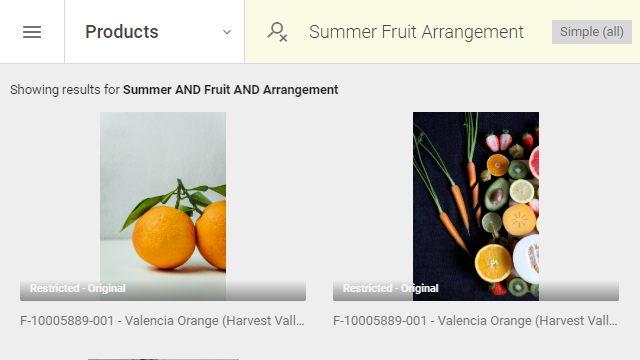Click the sliced orange half in fruit photo
Screen dimensions: 640x360
(x=493, y=263)
